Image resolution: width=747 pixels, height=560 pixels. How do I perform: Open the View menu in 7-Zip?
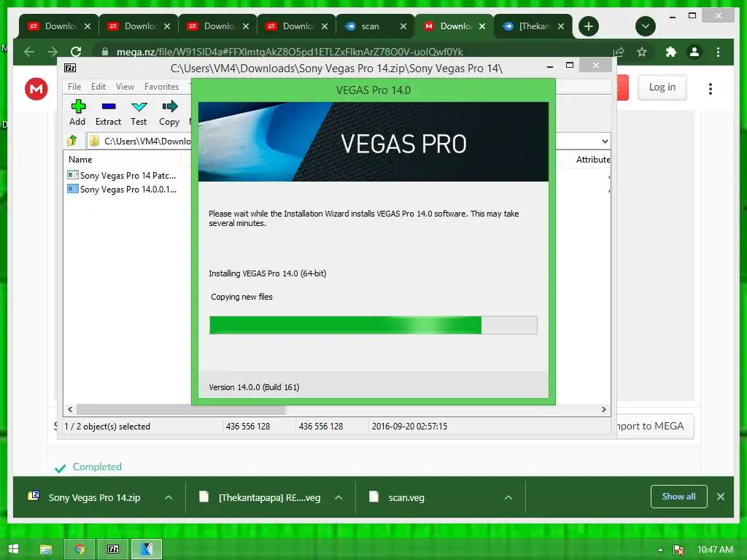pos(125,87)
